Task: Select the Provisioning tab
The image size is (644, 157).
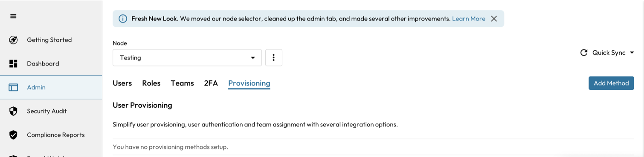Action: coord(249,83)
